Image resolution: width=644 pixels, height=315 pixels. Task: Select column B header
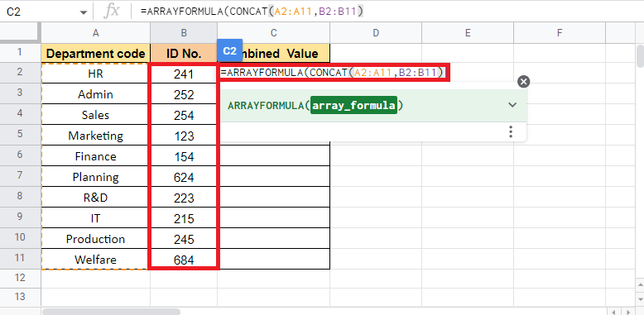(184, 33)
